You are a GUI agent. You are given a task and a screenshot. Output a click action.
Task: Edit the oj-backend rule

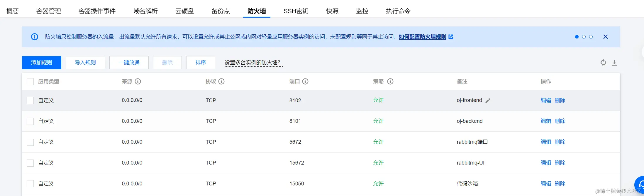point(546,121)
